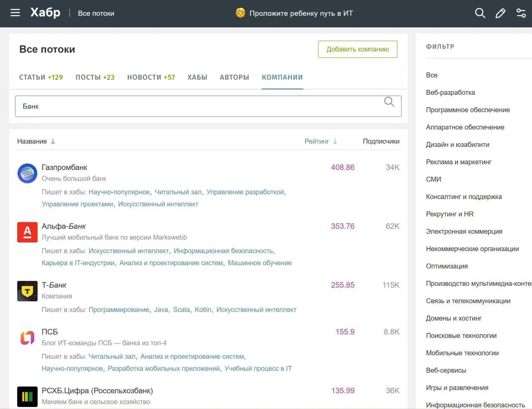Filter by Программное обеспечение
The width and height of the screenshot is (532, 409).
pyautogui.click(x=468, y=110)
